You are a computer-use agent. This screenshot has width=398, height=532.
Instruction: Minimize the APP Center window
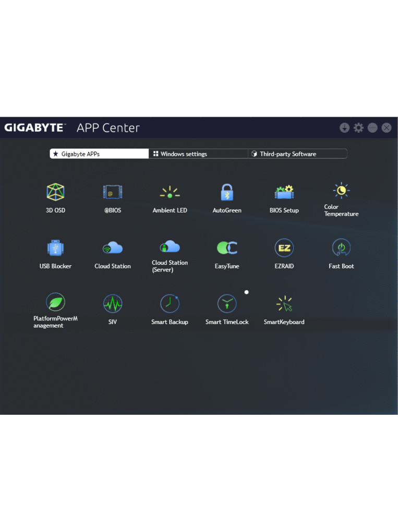tap(372, 128)
